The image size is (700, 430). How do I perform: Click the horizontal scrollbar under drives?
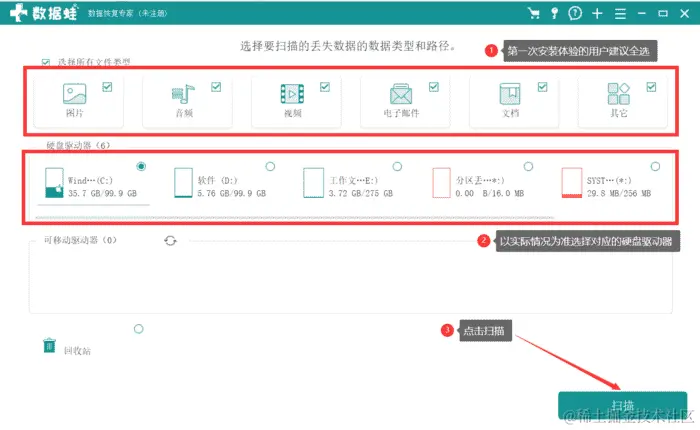(295, 218)
